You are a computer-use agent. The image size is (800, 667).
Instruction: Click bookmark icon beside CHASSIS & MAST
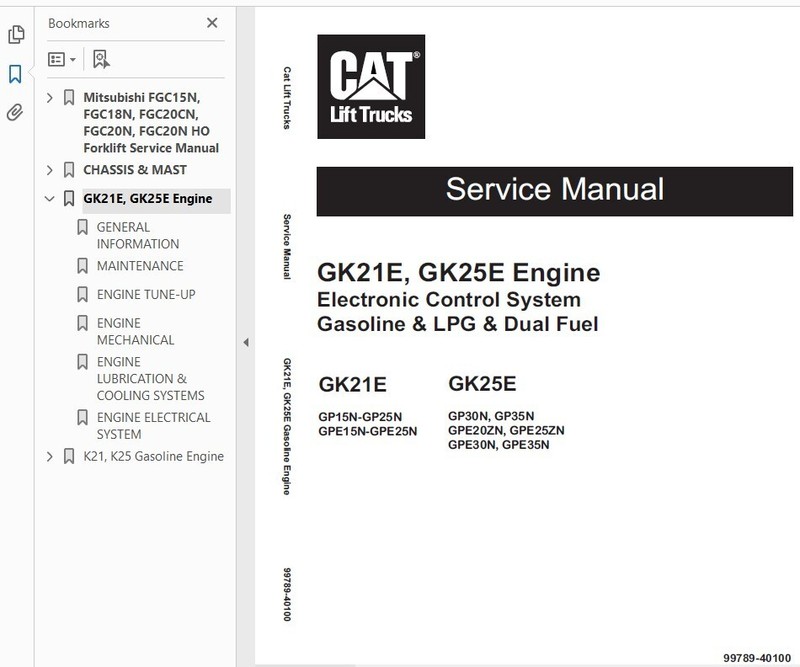(x=69, y=170)
